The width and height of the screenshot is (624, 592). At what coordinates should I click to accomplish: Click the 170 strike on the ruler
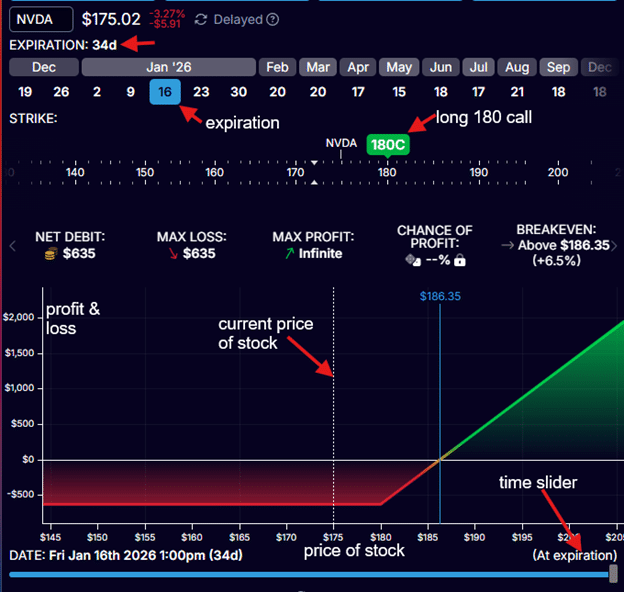point(295,172)
